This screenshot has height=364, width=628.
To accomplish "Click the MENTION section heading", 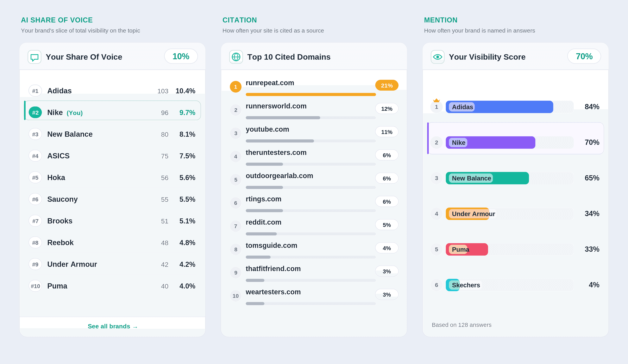I will click(x=441, y=20).
